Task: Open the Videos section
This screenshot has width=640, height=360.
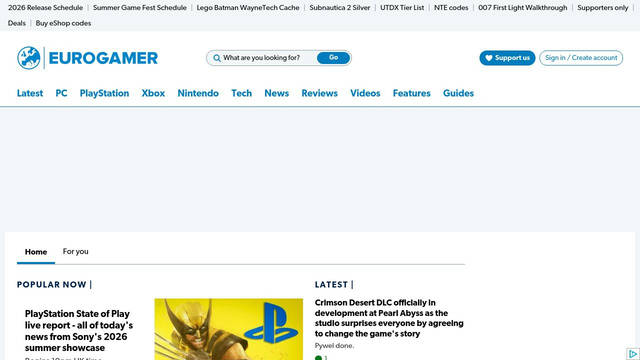Action: pyautogui.click(x=365, y=93)
